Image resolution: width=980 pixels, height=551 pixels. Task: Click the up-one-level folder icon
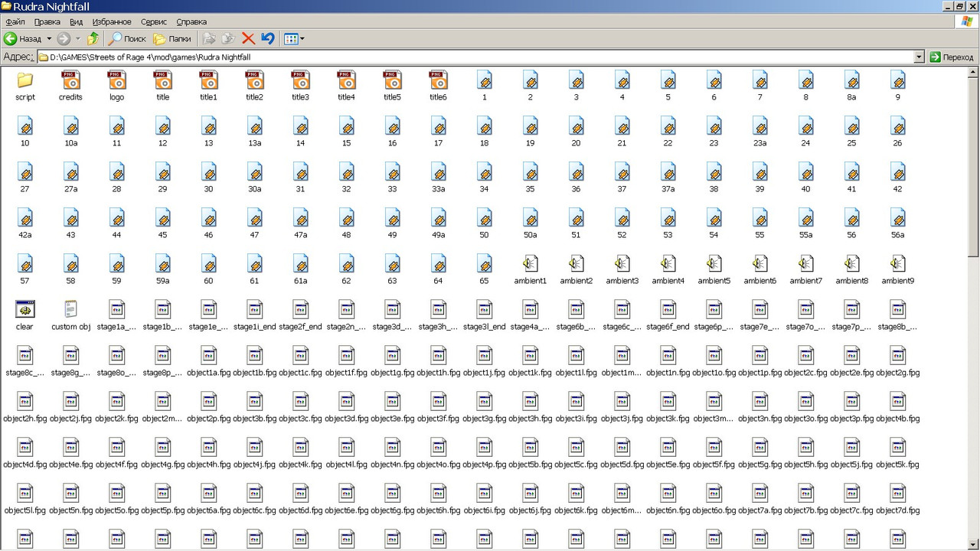(93, 38)
